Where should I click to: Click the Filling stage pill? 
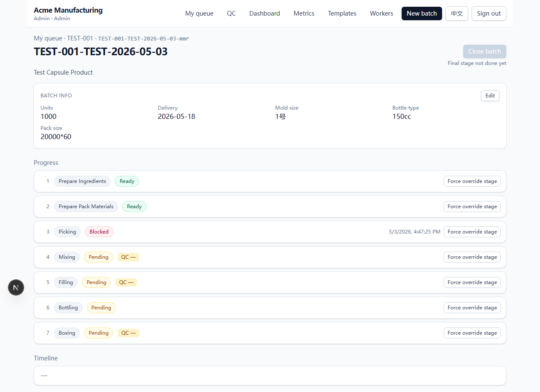(x=66, y=282)
